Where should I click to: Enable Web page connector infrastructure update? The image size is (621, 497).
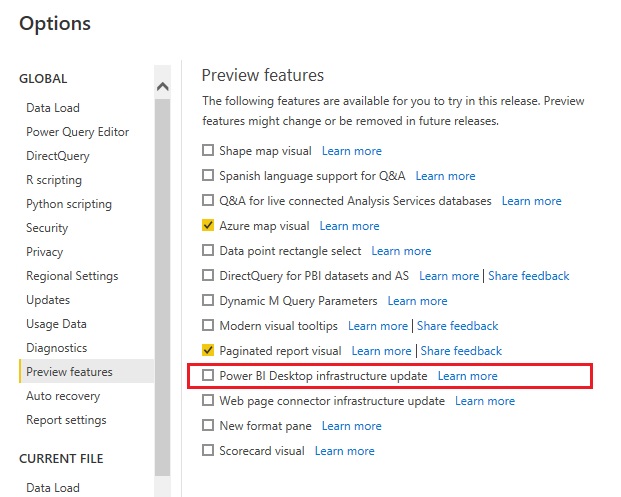pos(208,400)
